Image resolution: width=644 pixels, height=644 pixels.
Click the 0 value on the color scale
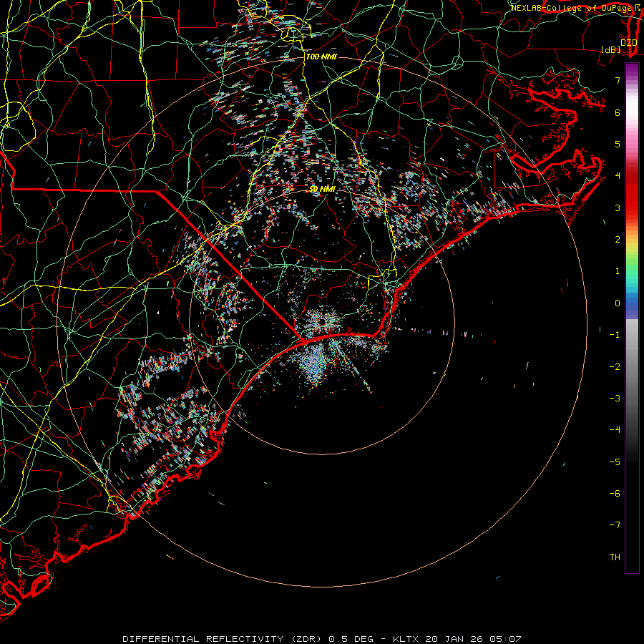618,303
